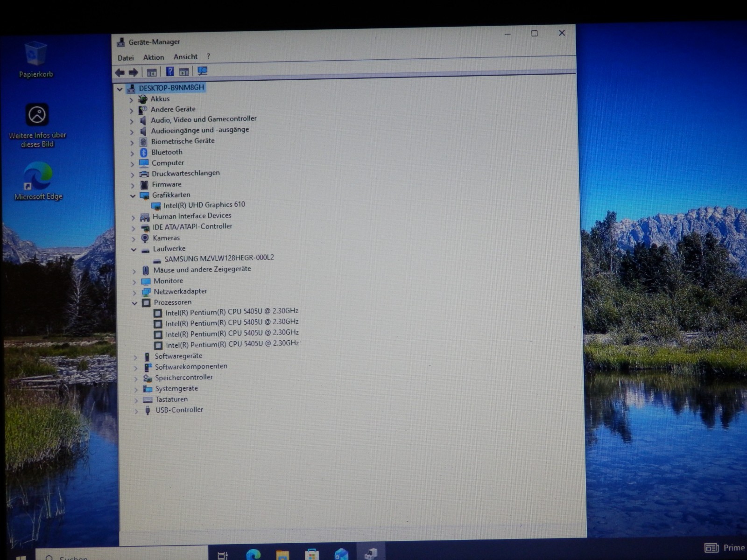
Task: Click the Bluetooth category icon
Action: click(x=144, y=153)
